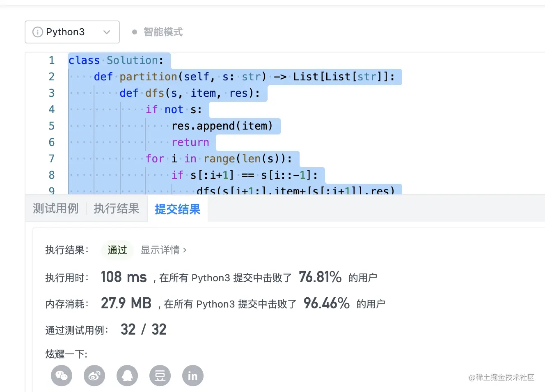Select the 提交结果 tab
The width and height of the screenshot is (545, 392).
pyautogui.click(x=178, y=209)
